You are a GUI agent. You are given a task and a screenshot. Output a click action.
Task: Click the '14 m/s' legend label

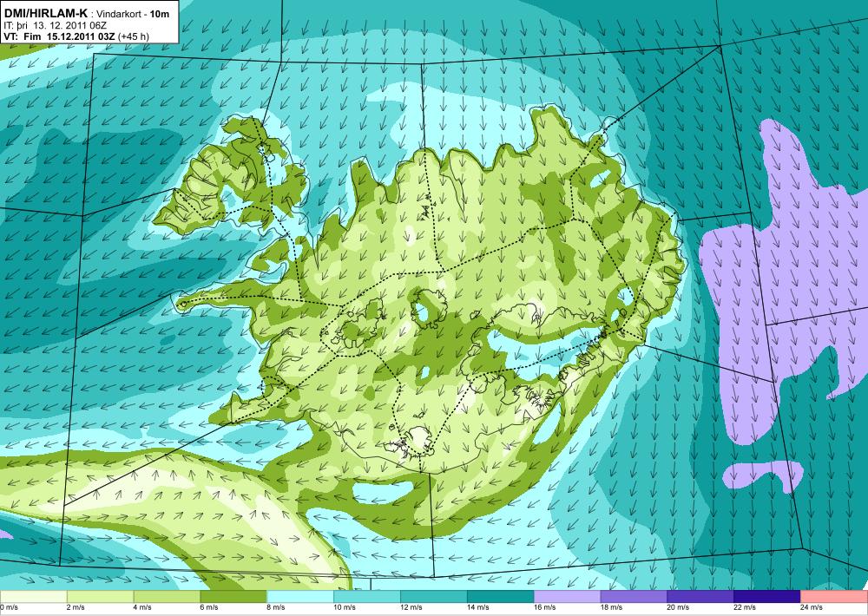478,607
